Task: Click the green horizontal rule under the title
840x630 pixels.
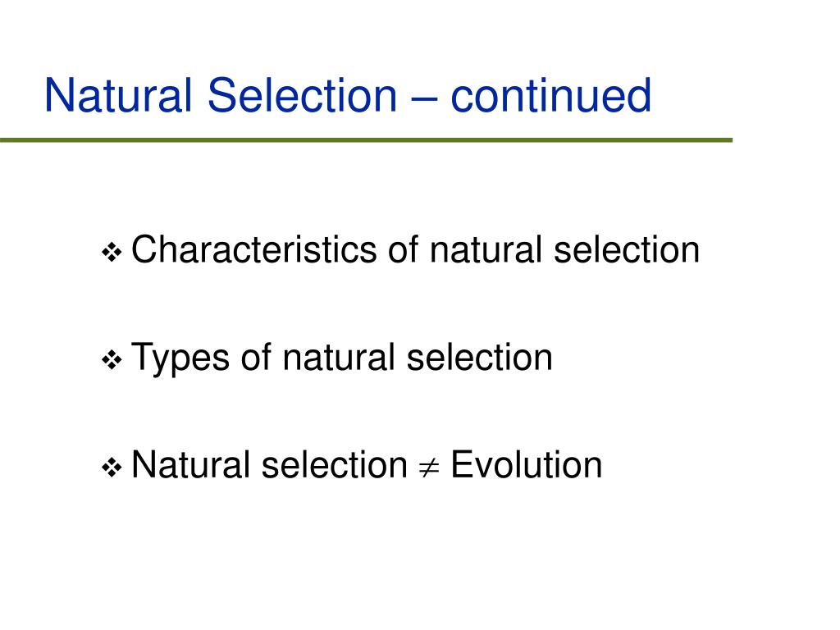Action: pyautogui.click(x=366, y=140)
